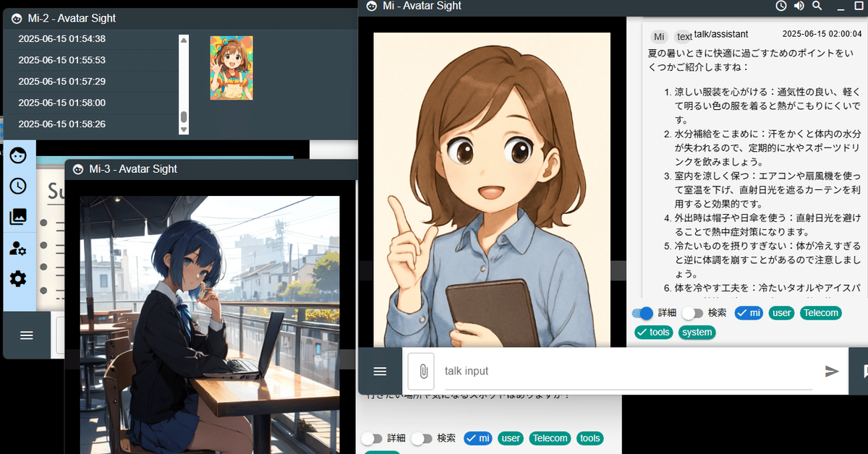868x454 pixels.
Task: Open the colorful avatar thumbnail in Mi-2
Action: (231, 68)
